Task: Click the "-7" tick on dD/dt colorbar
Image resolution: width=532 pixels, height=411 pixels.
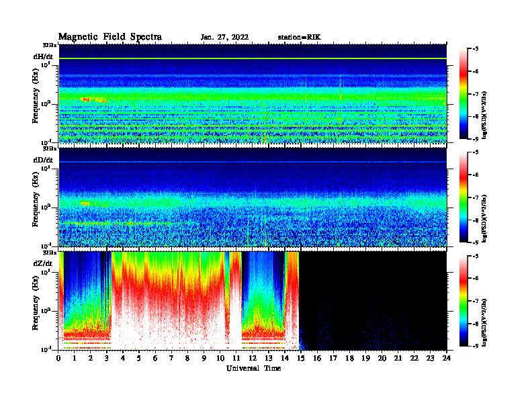Action: (x=476, y=197)
